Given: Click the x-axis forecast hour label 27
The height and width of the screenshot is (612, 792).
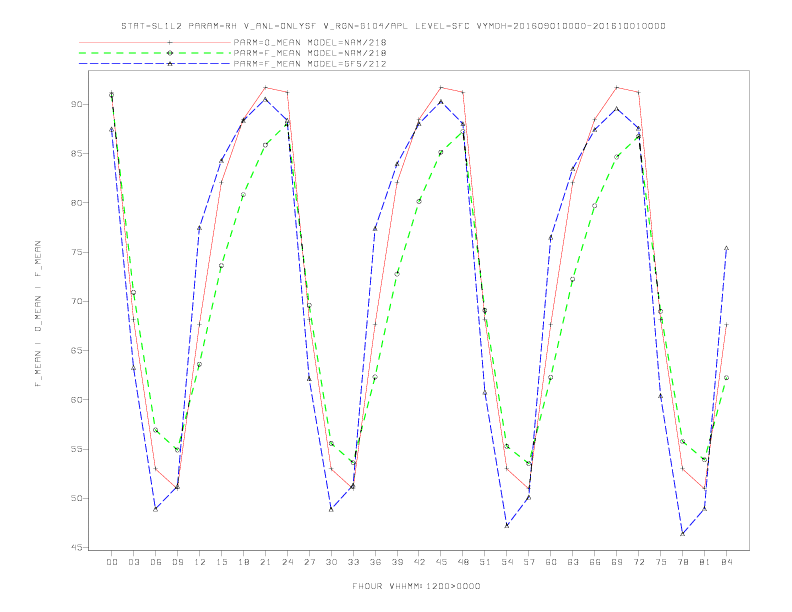Looking at the screenshot, I should click(x=309, y=562).
